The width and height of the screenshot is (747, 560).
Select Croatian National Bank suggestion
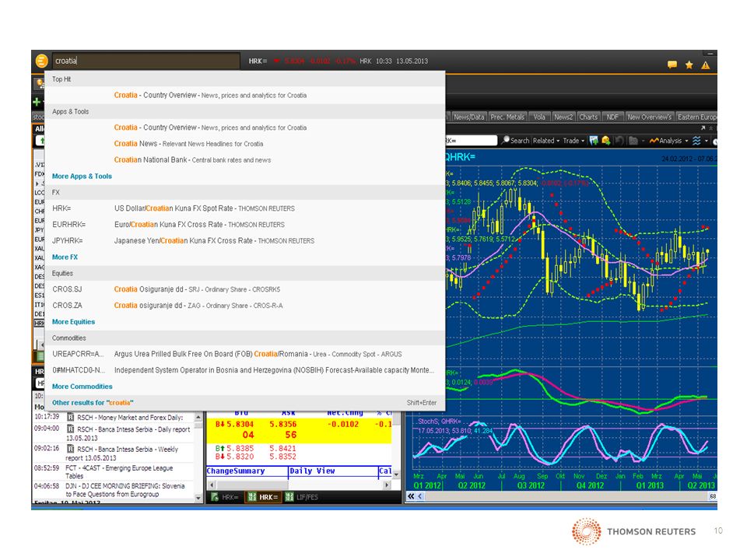tap(245, 160)
